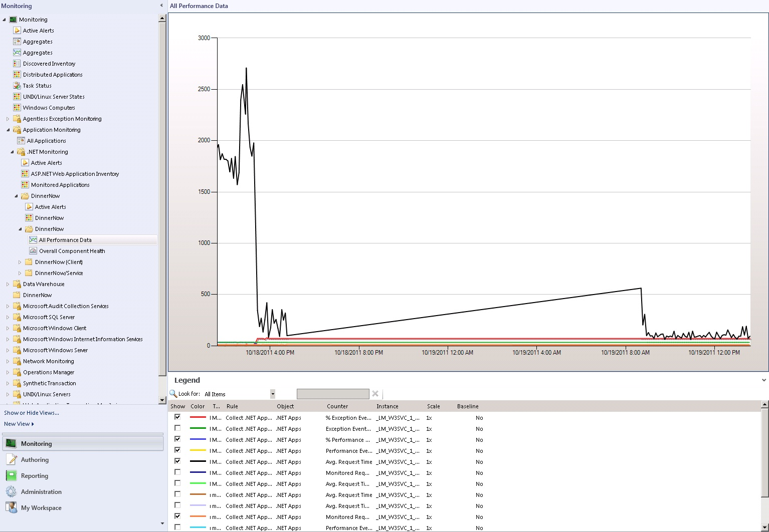
Task: Hide the black Avg. Request Time series
Action: (x=177, y=461)
